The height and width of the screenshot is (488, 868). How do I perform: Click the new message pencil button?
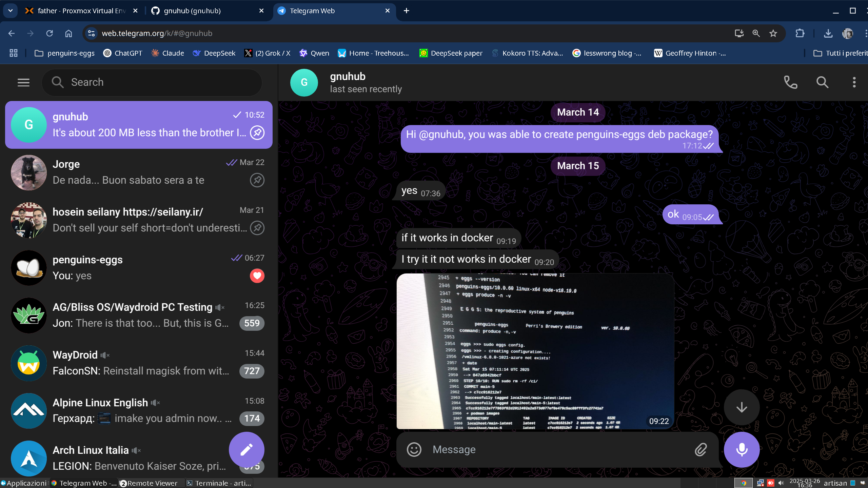point(246,449)
